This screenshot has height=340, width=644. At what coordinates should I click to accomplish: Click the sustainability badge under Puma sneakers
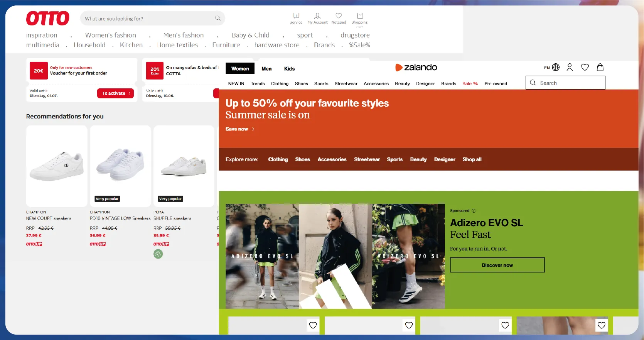tap(158, 254)
